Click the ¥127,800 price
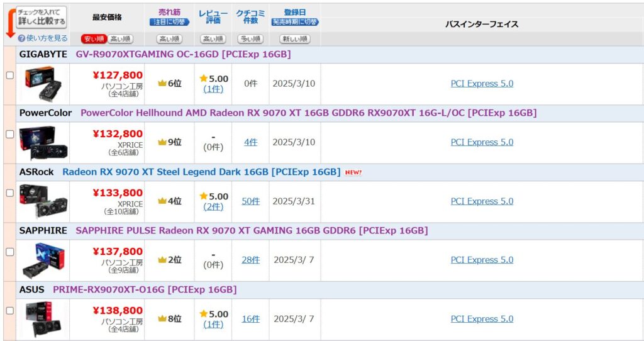 pos(118,75)
